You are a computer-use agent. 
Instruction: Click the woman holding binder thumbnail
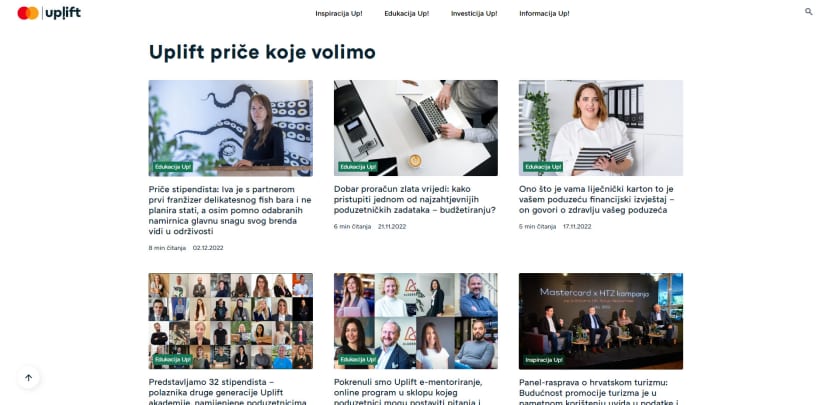(x=601, y=128)
